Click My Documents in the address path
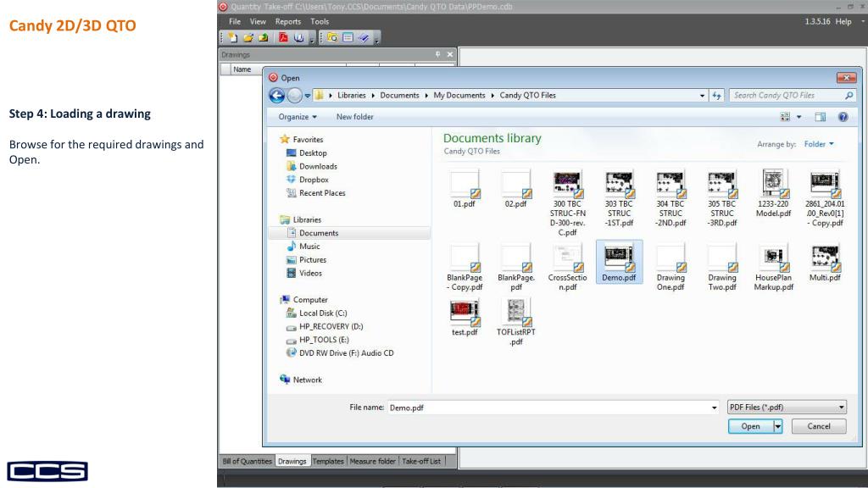This screenshot has width=868, height=488. [x=459, y=95]
